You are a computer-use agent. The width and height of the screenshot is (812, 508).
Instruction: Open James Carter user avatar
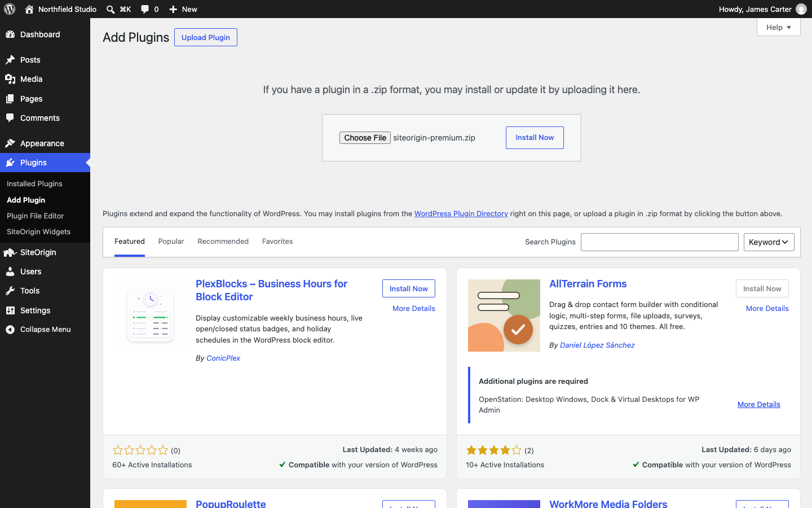(801, 9)
